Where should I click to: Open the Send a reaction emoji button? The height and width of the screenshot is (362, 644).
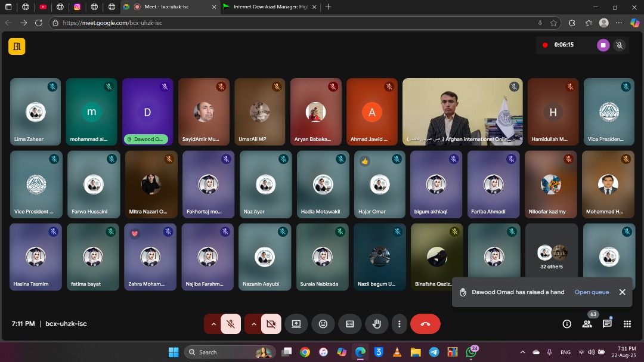point(323,324)
